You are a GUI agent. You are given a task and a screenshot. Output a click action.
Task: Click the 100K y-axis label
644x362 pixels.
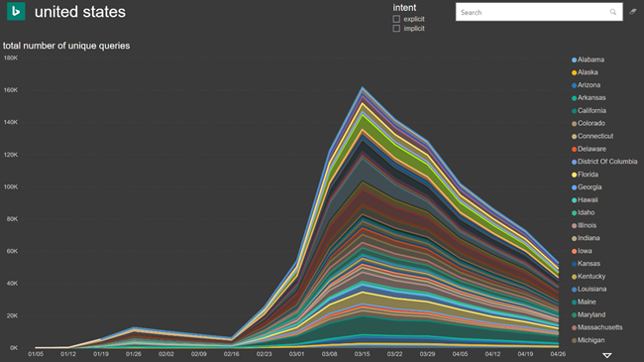click(x=11, y=186)
